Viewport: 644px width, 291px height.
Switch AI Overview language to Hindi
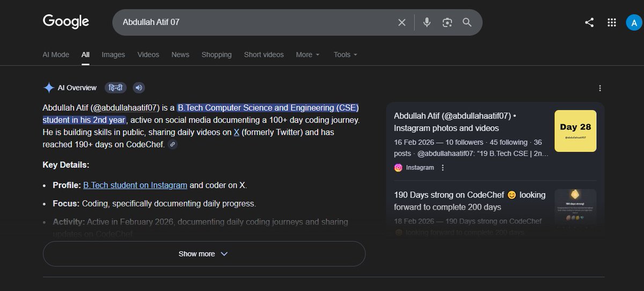pyautogui.click(x=115, y=88)
